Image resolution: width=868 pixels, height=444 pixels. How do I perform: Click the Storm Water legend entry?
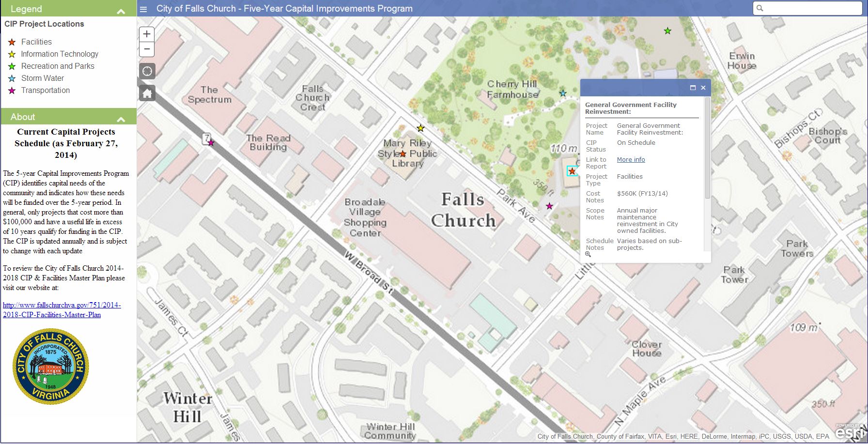(x=43, y=78)
